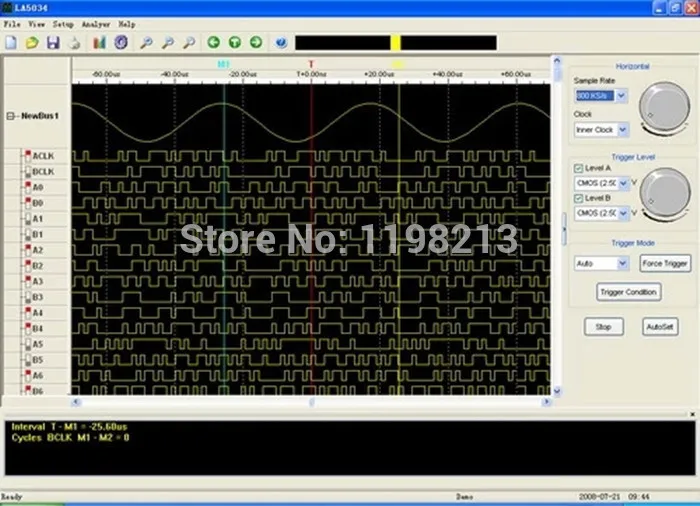Viewport: 700px width, 506px height.
Task: Click the green up arrow trigger icon
Action: 235,42
